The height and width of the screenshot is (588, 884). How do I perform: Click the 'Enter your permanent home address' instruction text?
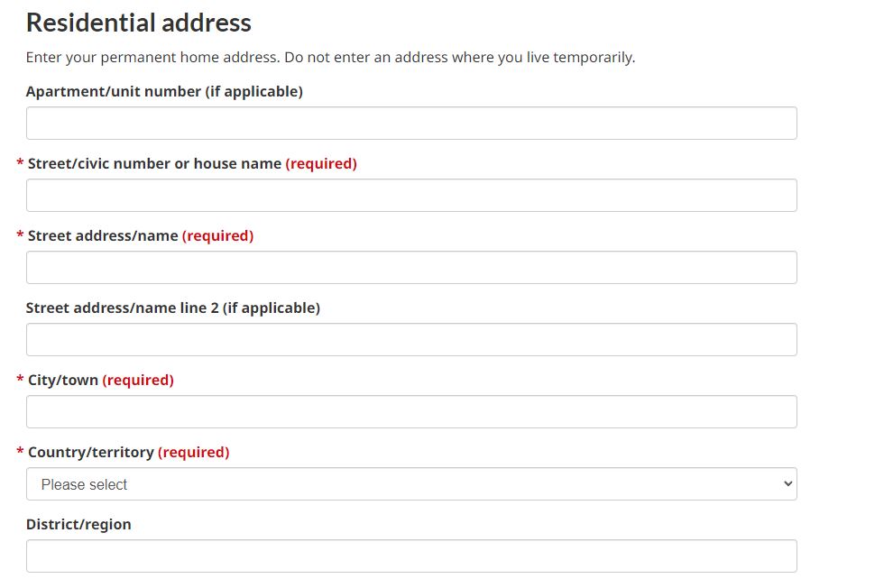(x=330, y=58)
